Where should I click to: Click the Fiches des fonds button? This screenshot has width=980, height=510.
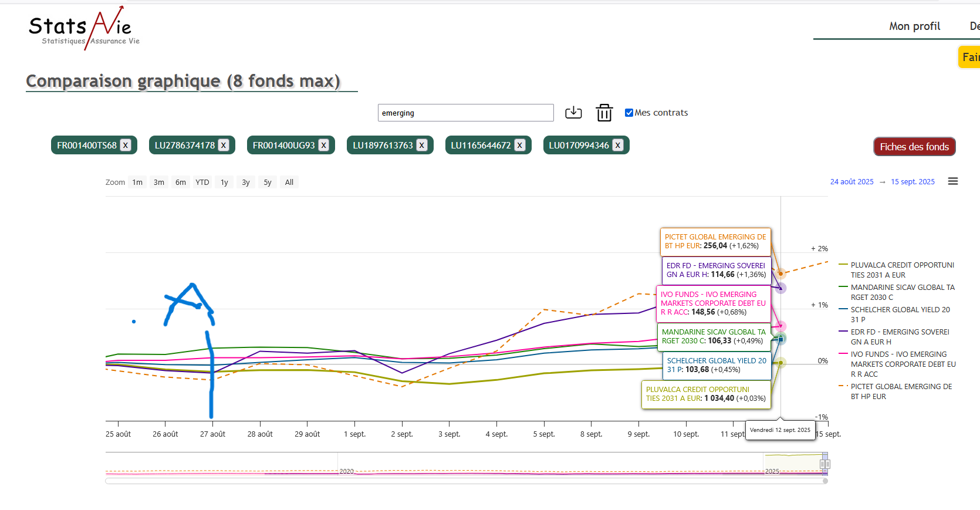914,147
